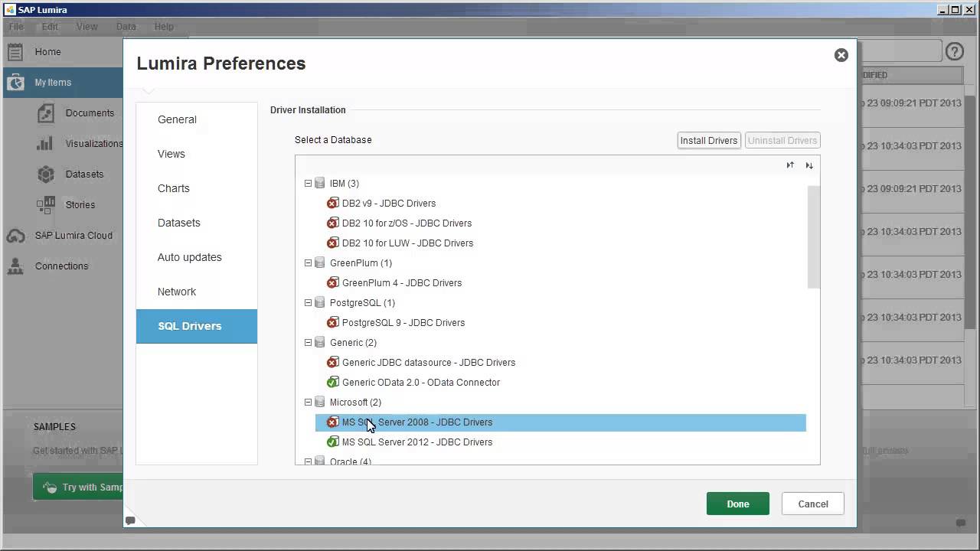
Task: Click the red status icon for MS SQL Server 2008
Action: [333, 422]
